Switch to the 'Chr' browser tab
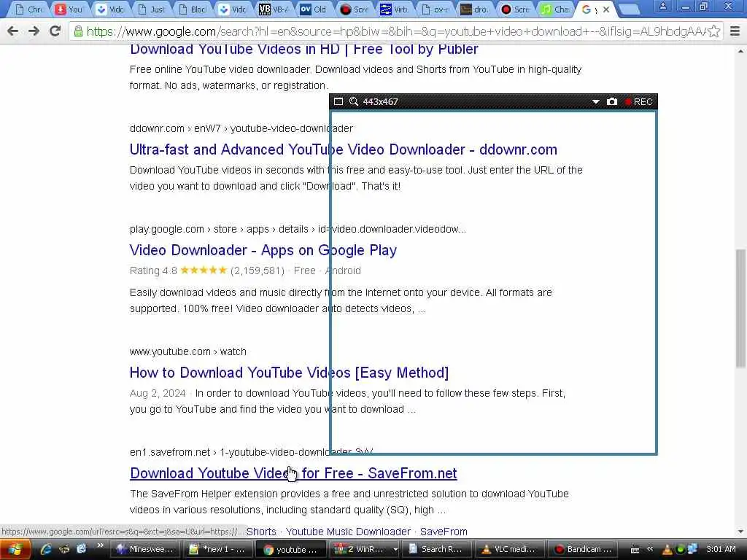The image size is (747, 560). tap(29, 9)
